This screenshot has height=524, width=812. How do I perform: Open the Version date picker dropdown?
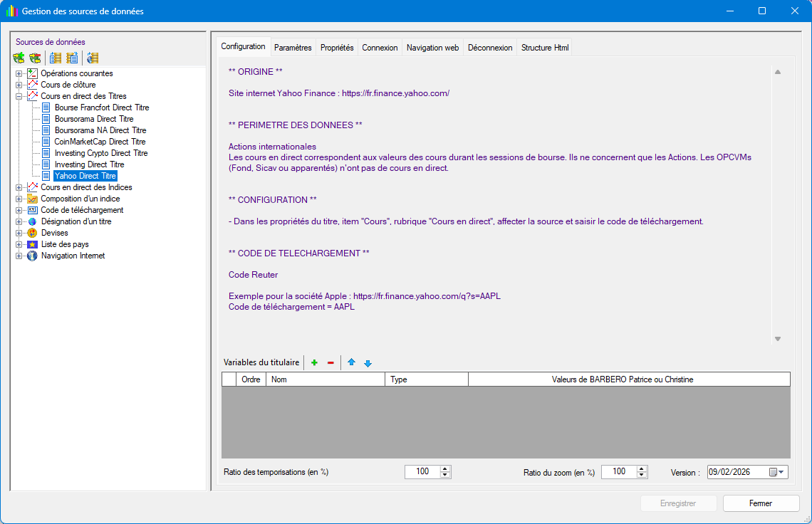pos(782,472)
